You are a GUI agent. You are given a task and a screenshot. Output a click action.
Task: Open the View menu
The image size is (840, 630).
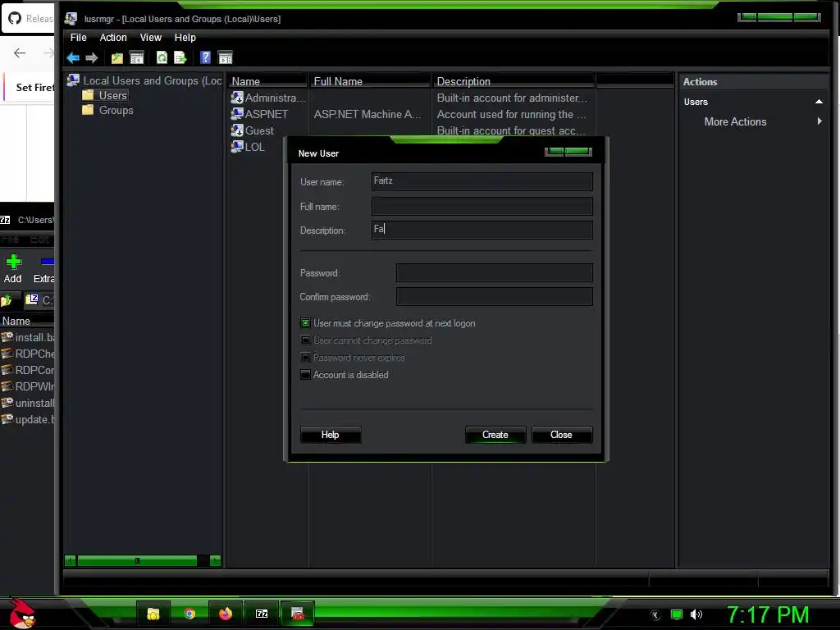(151, 38)
